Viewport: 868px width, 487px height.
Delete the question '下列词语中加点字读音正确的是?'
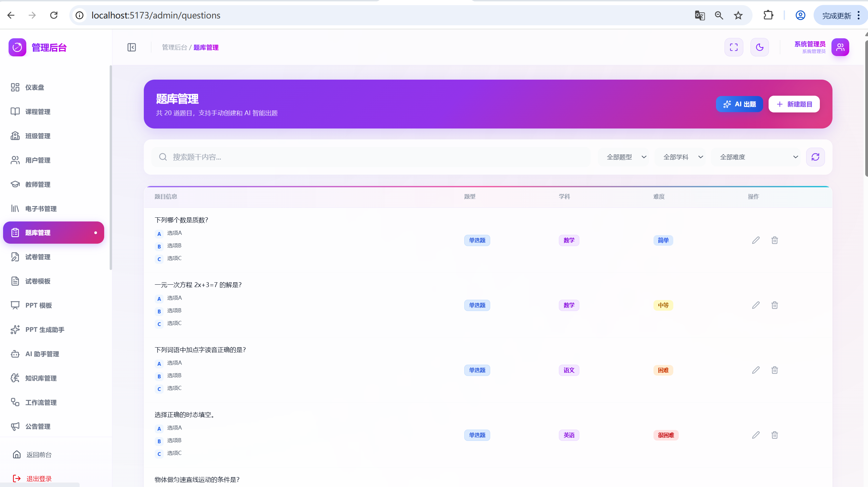[775, 370]
